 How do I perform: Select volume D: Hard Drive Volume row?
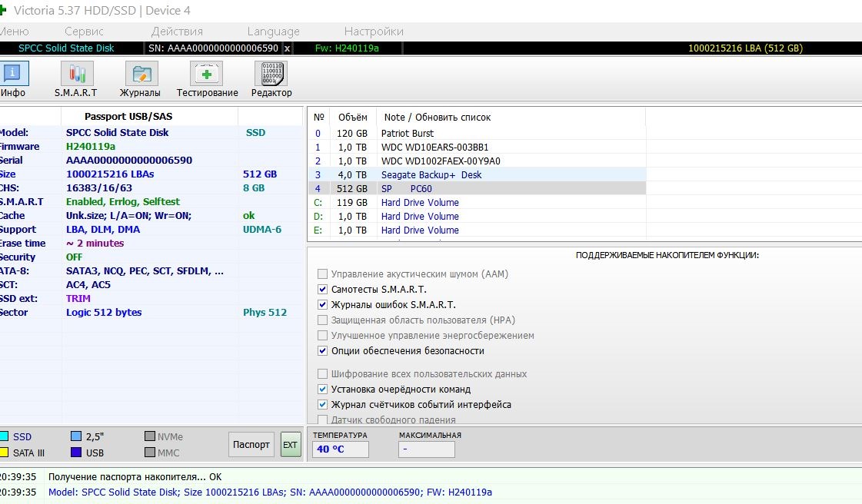tap(477, 217)
